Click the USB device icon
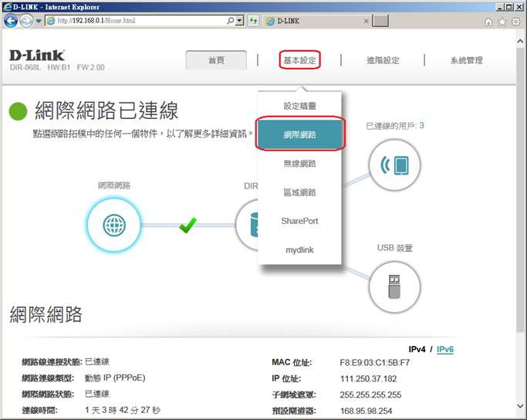 (394, 286)
